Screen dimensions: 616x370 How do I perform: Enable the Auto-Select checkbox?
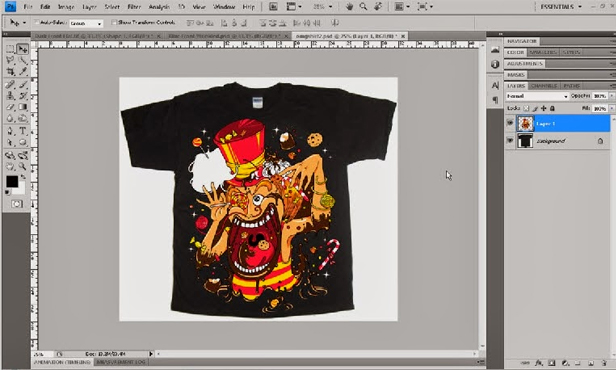pos(37,23)
